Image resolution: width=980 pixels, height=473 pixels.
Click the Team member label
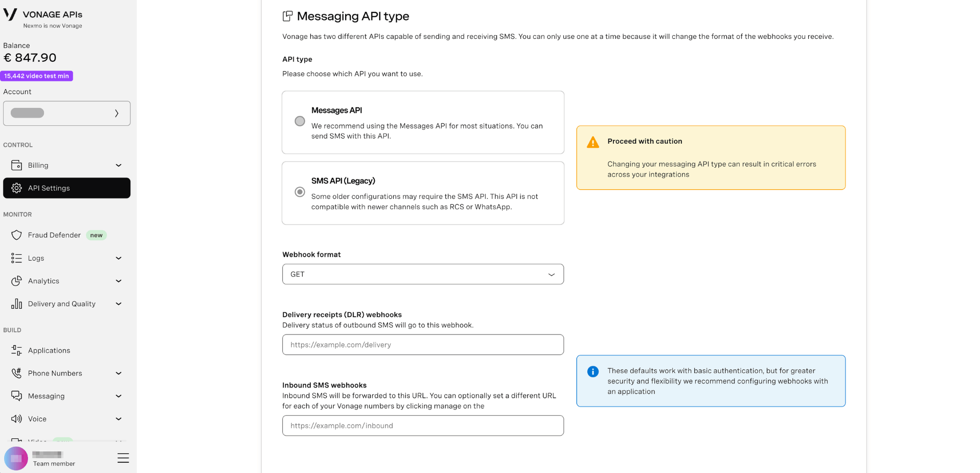point(54,464)
